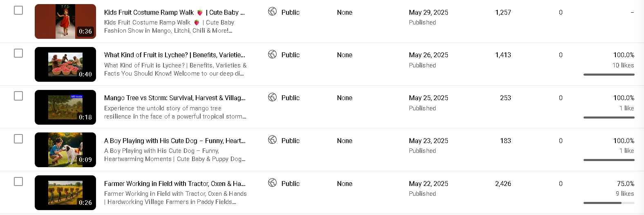This screenshot has width=644, height=215.
Task: Select the A Boy Playing with Dog checkbox
Action: [18, 139]
